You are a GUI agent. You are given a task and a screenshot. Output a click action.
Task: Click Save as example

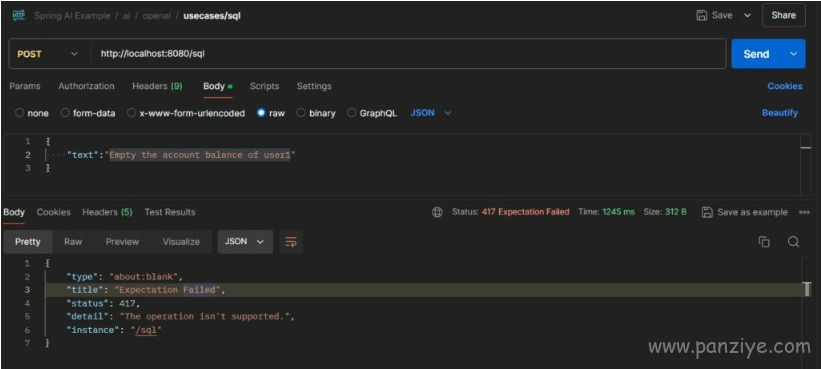[745, 212]
